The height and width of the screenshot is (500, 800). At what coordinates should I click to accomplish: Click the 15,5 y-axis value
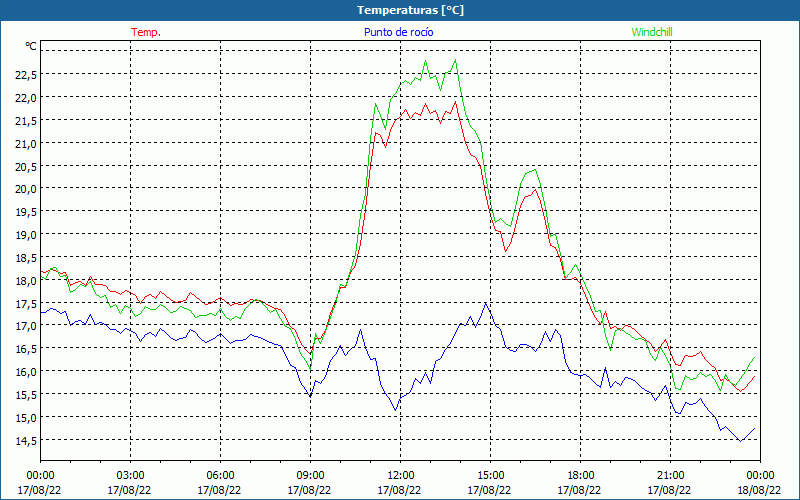tap(26, 394)
